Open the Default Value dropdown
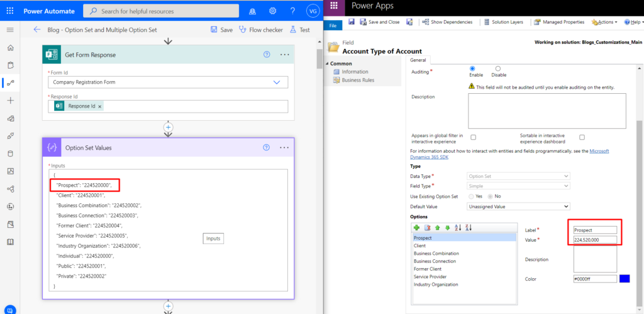Viewport: 644px width, 314px height. tap(519, 206)
